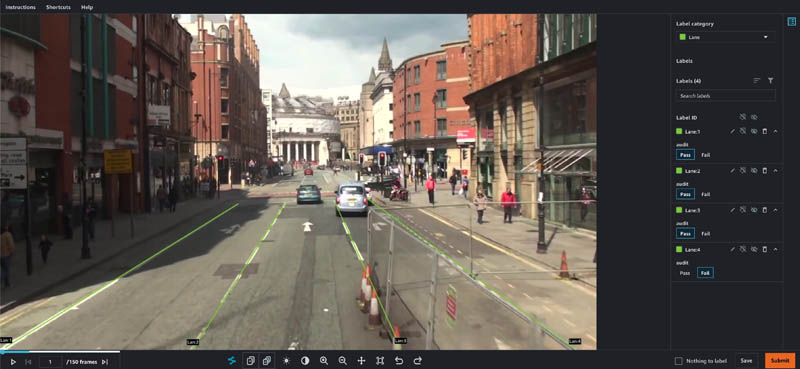Undo the last annotation action
The image size is (800, 369).
tap(399, 361)
